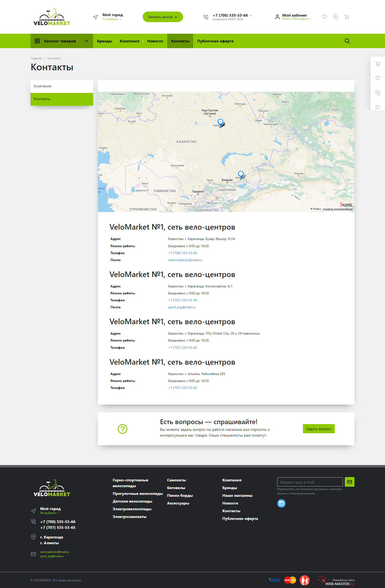Open compare icon in right side panel
385x588 pixels.
[x=378, y=93]
